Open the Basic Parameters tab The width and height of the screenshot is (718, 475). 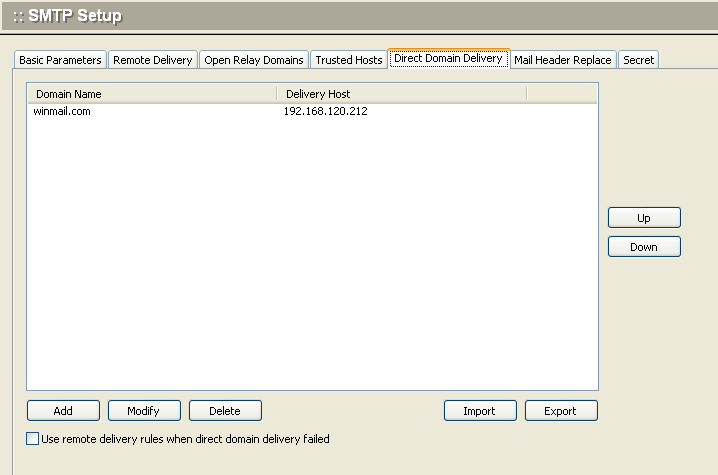tap(60, 60)
